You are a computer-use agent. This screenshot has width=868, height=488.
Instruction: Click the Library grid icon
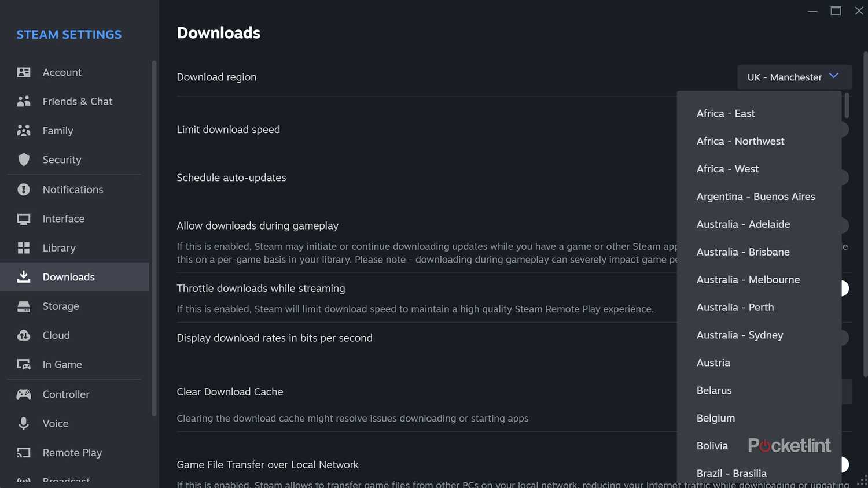[x=24, y=248]
